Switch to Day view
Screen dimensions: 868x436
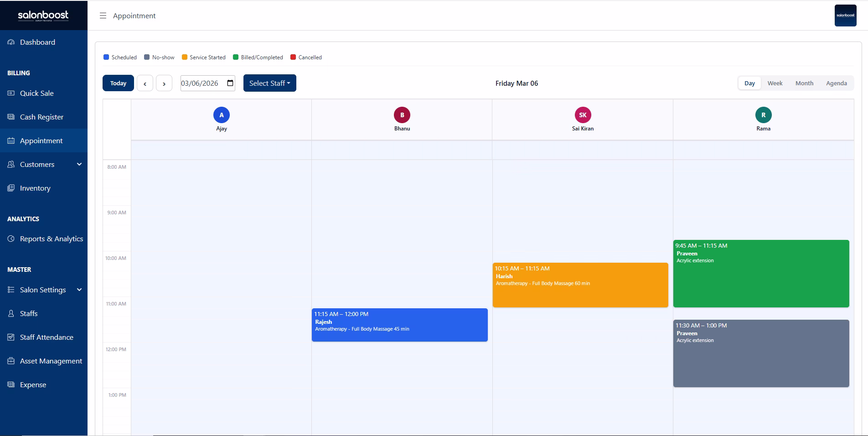click(x=749, y=83)
